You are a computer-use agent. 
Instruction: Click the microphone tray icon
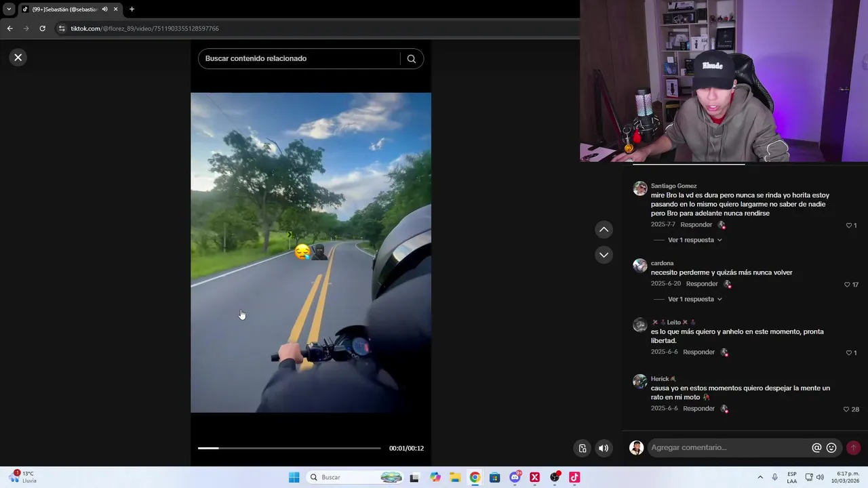tap(775, 477)
